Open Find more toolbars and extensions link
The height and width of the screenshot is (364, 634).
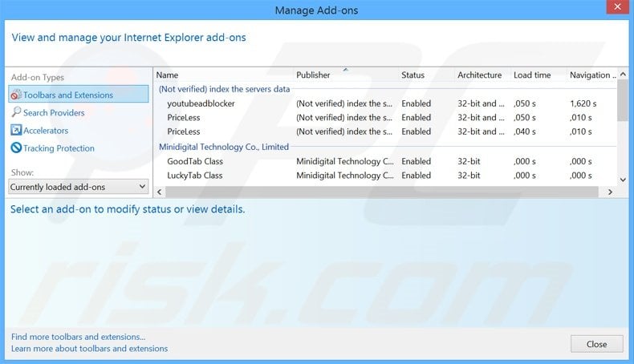click(79, 337)
